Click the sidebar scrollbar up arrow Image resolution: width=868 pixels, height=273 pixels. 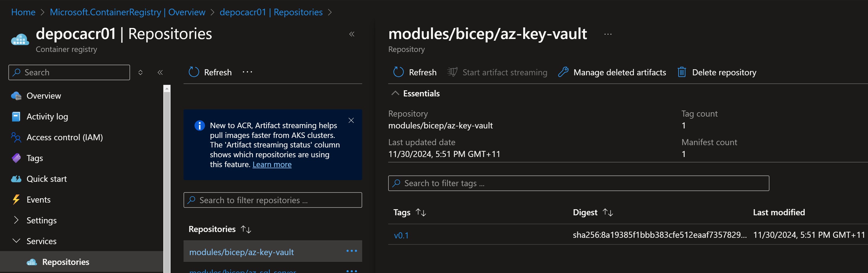(x=167, y=89)
